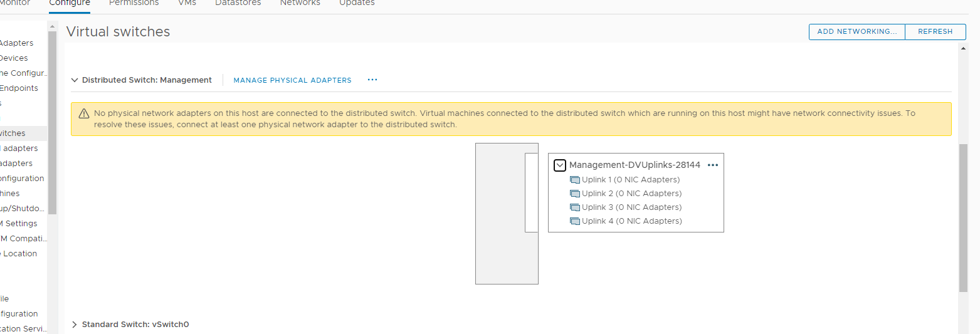Viewport: 980px width, 334px height.
Task: Go to the Networks tab
Action: tap(300, 3)
